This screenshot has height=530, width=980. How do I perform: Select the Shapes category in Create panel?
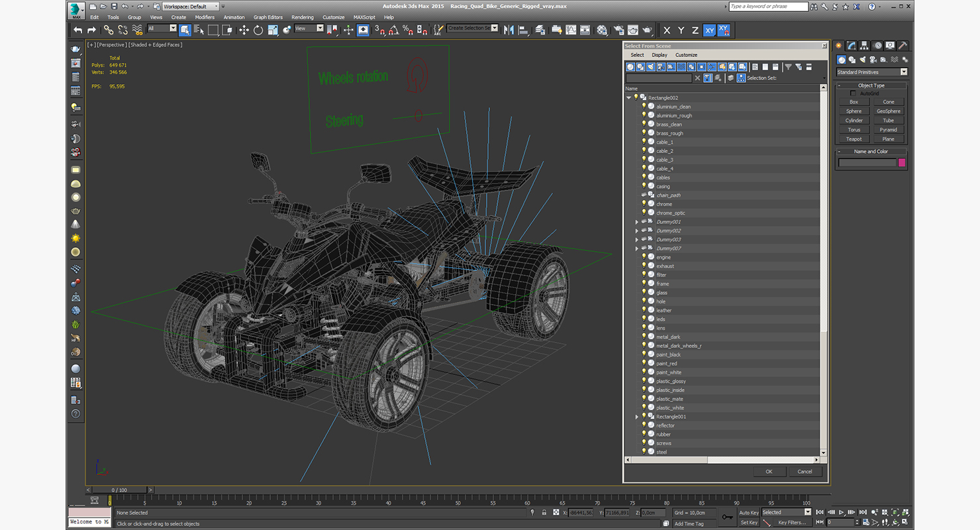(x=852, y=60)
